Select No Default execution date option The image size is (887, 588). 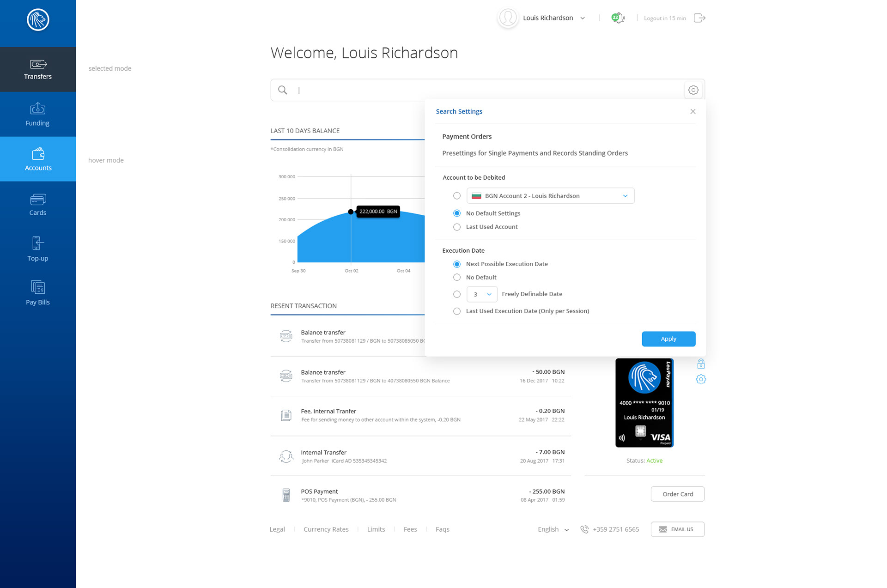pyautogui.click(x=457, y=277)
